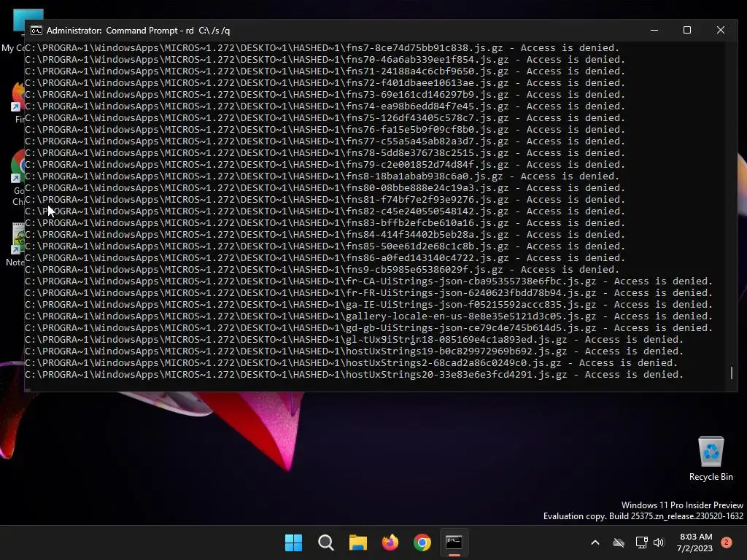The image size is (747, 560).
Task: Click the line with hostUxStrings19-b0c829972969b692
Action: coord(354,351)
